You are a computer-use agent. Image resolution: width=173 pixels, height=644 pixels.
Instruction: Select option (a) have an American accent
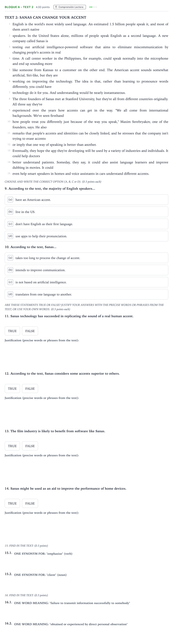point(86,200)
